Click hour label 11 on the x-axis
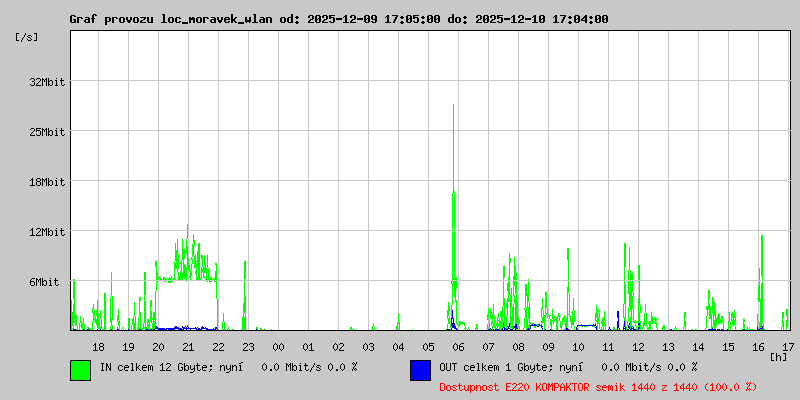The width and height of the screenshot is (800, 400). click(608, 347)
